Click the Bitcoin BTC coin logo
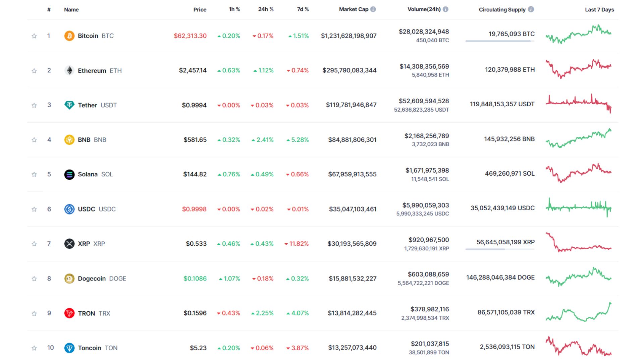 pos(69,36)
